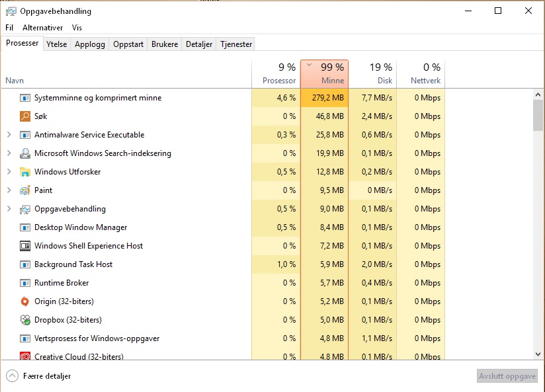Sort processes by the Minne column header
The image size is (545, 392).
coord(324,73)
